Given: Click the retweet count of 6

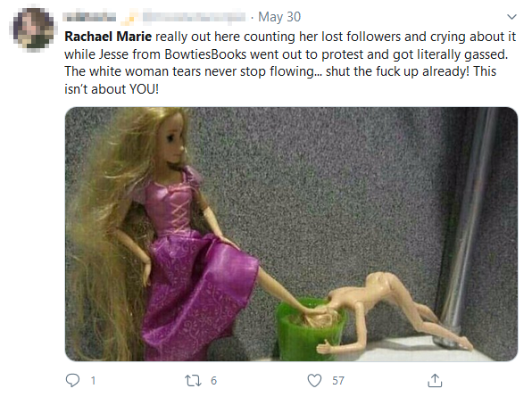Looking at the screenshot, I should tap(213, 381).
